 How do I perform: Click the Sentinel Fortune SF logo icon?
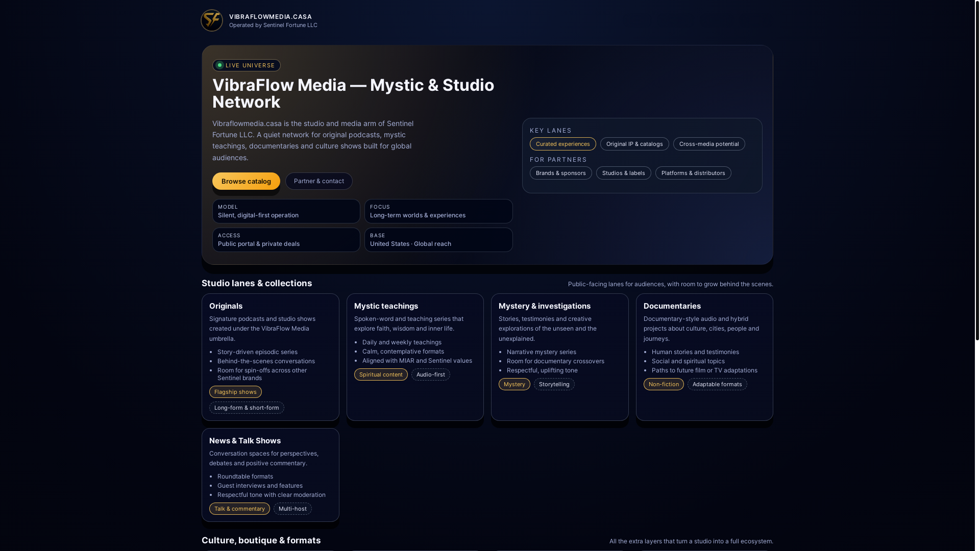(212, 20)
